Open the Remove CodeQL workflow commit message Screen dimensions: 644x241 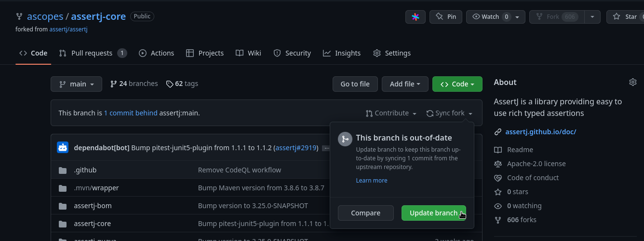(240, 170)
